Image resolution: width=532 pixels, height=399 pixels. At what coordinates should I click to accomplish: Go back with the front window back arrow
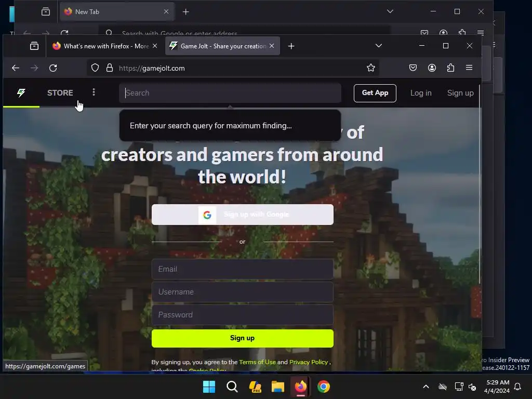(x=16, y=68)
